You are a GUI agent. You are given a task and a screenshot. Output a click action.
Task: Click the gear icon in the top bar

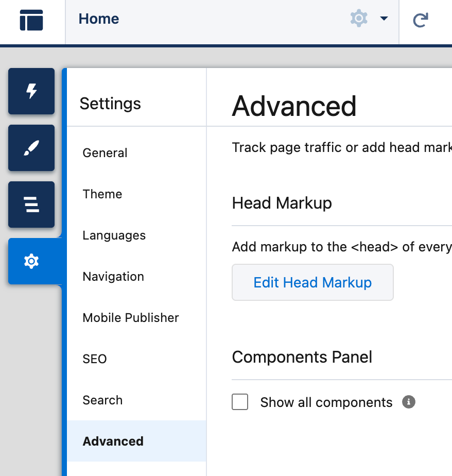pos(359,19)
